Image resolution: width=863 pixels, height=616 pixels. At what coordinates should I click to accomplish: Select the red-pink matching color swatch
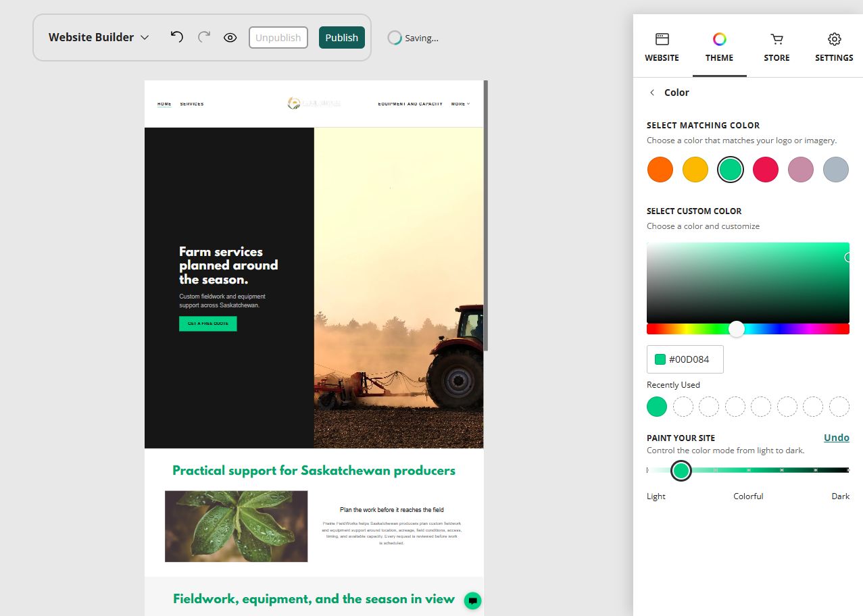pos(766,170)
